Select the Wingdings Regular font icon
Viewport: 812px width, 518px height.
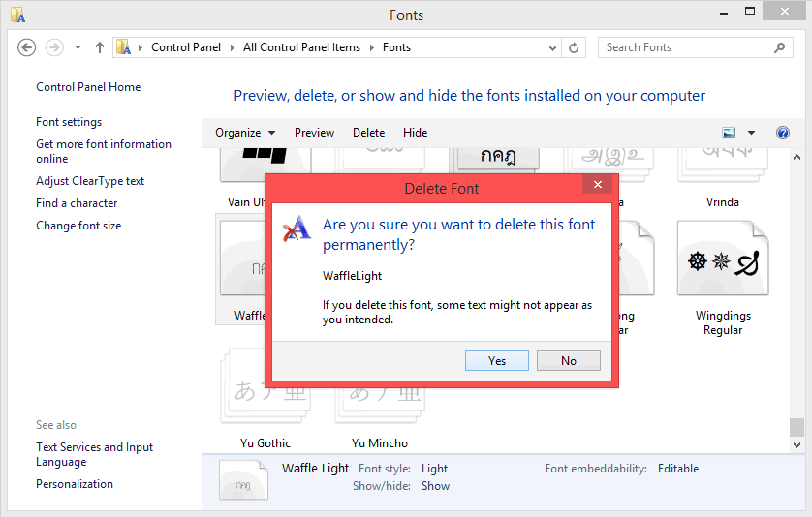(x=723, y=261)
